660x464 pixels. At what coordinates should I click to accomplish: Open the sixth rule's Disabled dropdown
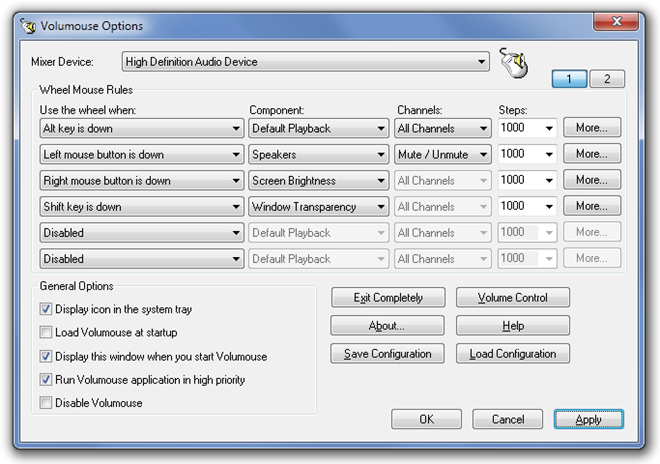tap(142, 259)
